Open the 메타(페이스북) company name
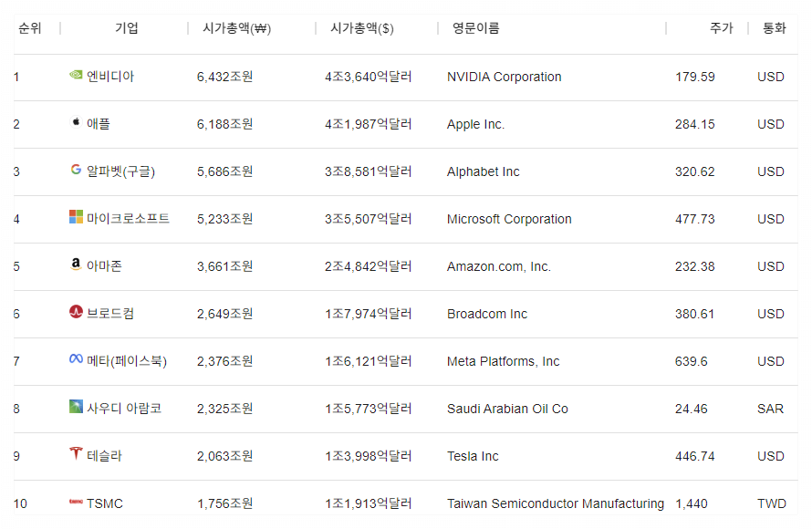The image size is (812, 529). point(127,361)
